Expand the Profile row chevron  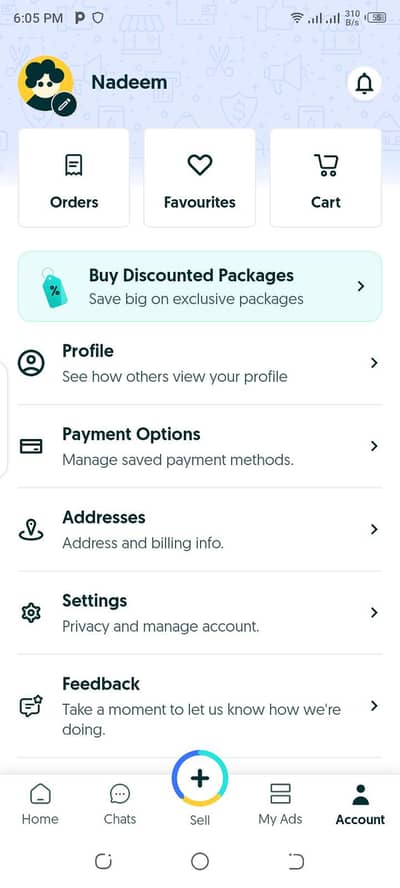[373, 363]
